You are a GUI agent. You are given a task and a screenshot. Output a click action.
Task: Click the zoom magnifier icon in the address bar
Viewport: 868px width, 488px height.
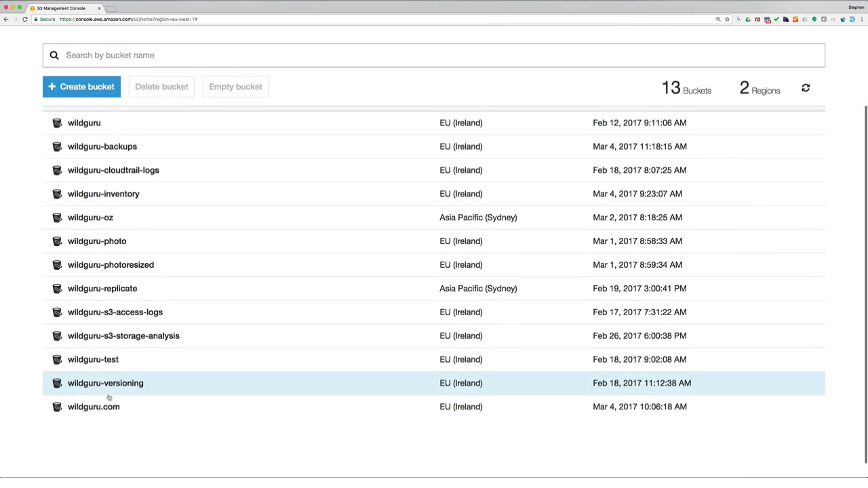[x=718, y=19]
